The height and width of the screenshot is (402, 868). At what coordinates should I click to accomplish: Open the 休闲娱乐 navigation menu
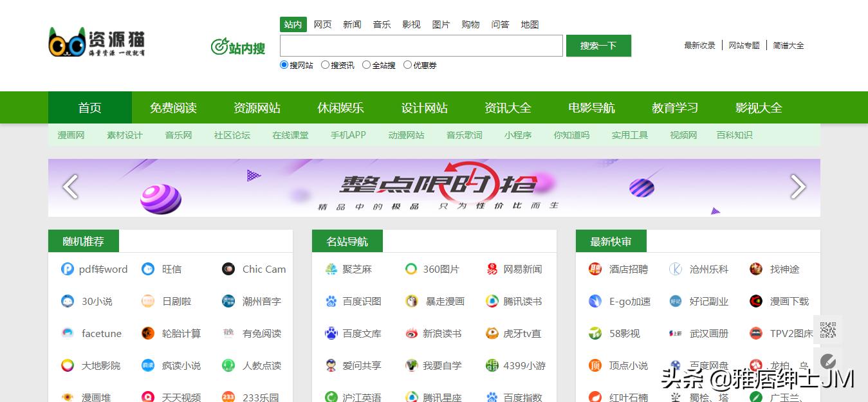pyautogui.click(x=340, y=107)
